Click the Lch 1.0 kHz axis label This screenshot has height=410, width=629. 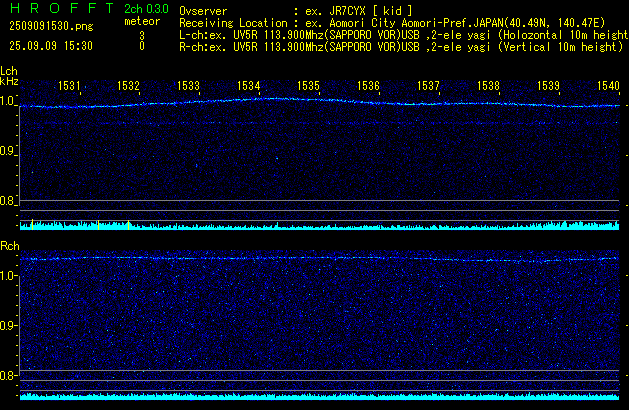click(7, 101)
